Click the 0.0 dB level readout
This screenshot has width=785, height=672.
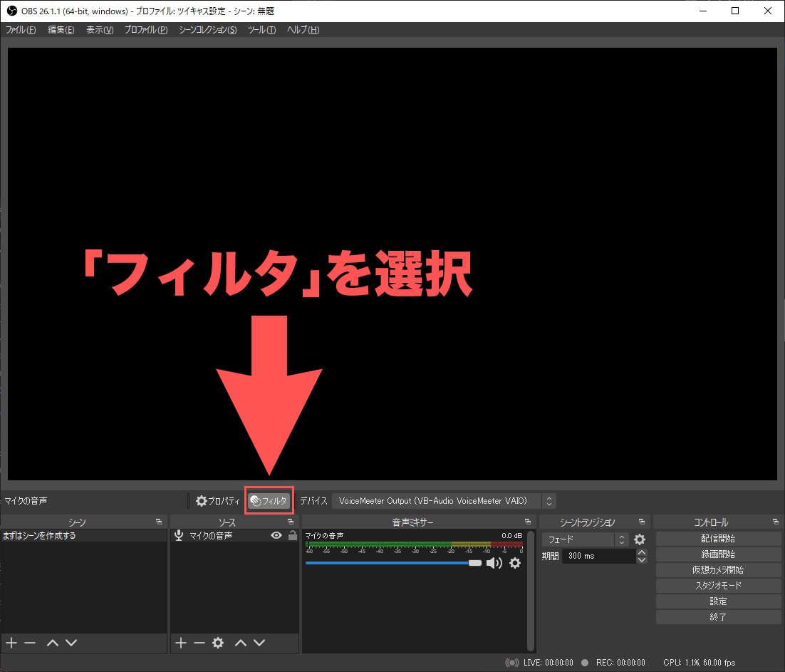511,535
